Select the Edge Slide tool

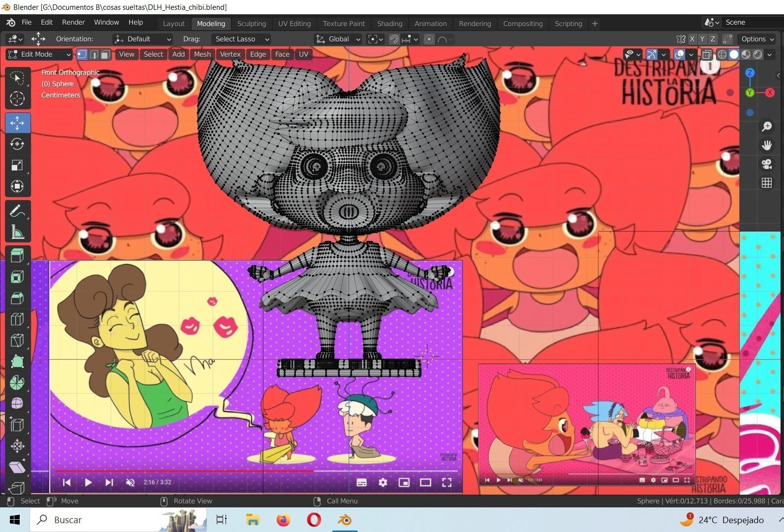(18, 425)
